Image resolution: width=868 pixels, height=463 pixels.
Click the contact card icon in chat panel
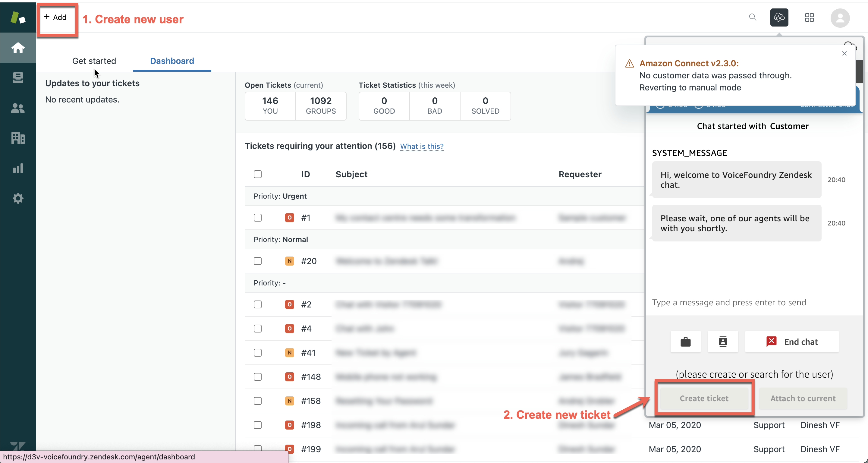723,342
